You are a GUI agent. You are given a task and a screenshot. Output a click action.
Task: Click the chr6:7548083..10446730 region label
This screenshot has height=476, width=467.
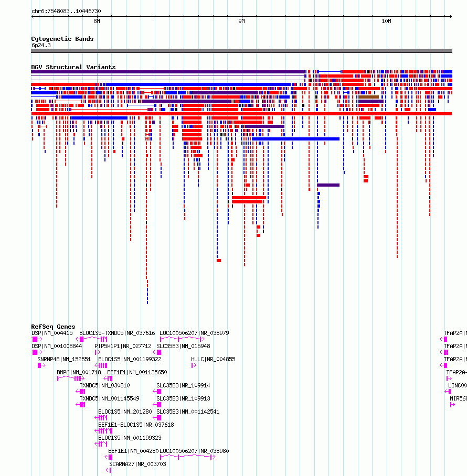[66, 11]
